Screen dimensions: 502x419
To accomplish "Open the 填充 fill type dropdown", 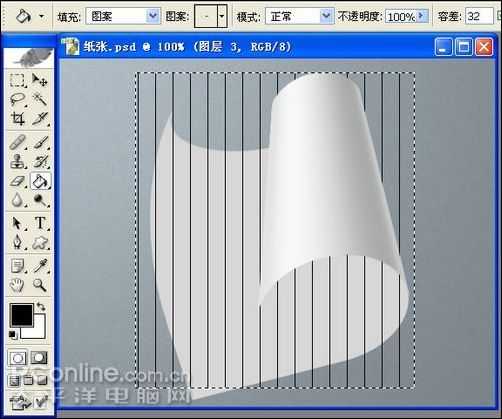I will [x=153, y=16].
